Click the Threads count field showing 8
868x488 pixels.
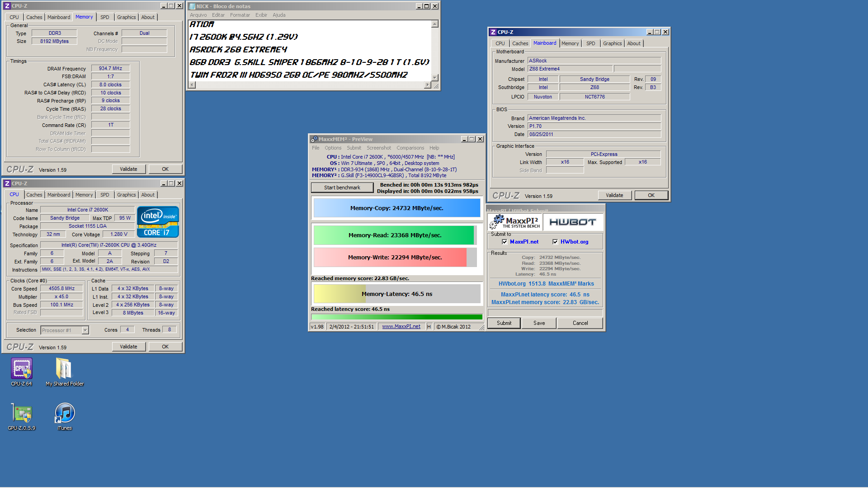170,330
